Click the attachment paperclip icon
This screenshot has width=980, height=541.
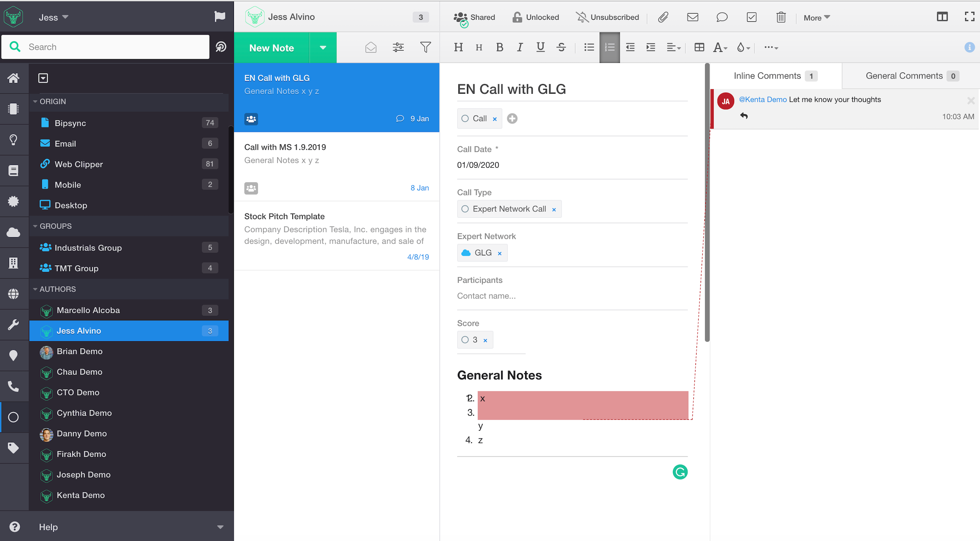pyautogui.click(x=663, y=17)
